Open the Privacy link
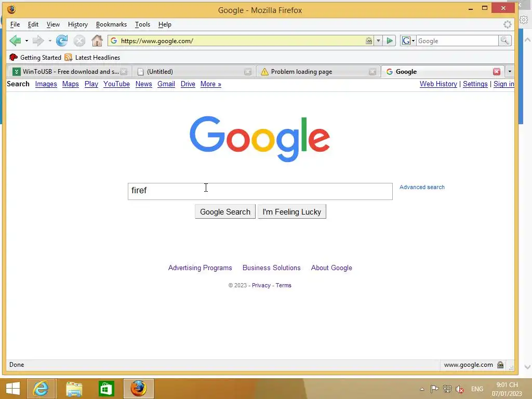Viewport: 532px width, 399px height. click(x=261, y=285)
